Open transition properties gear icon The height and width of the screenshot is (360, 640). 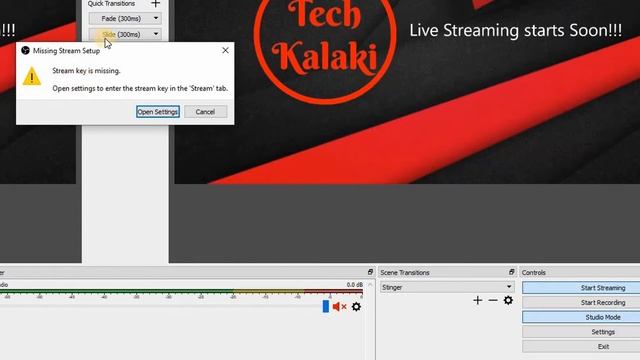pyautogui.click(x=508, y=300)
